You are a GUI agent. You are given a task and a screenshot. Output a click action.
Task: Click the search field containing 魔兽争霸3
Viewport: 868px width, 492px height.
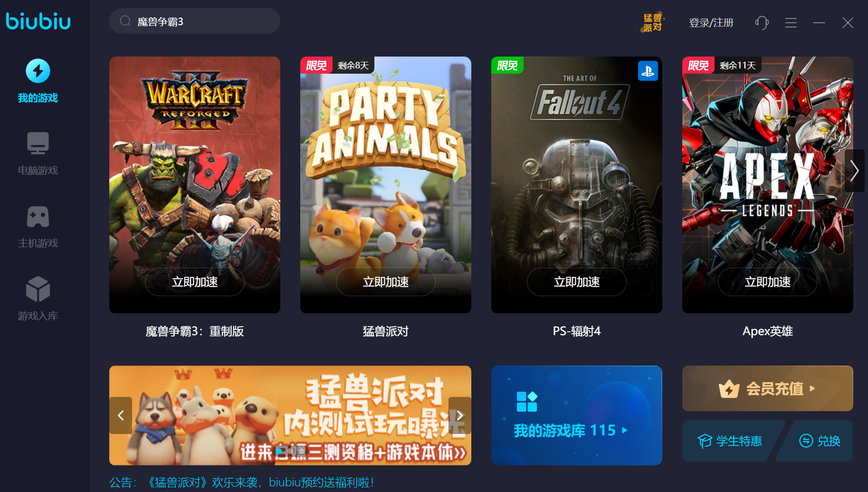click(x=195, y=21)
